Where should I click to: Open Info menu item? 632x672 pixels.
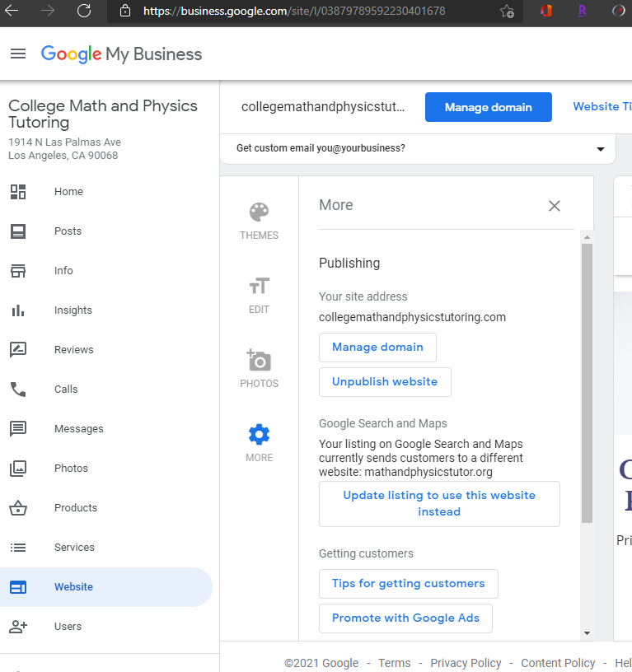point(63,271)
